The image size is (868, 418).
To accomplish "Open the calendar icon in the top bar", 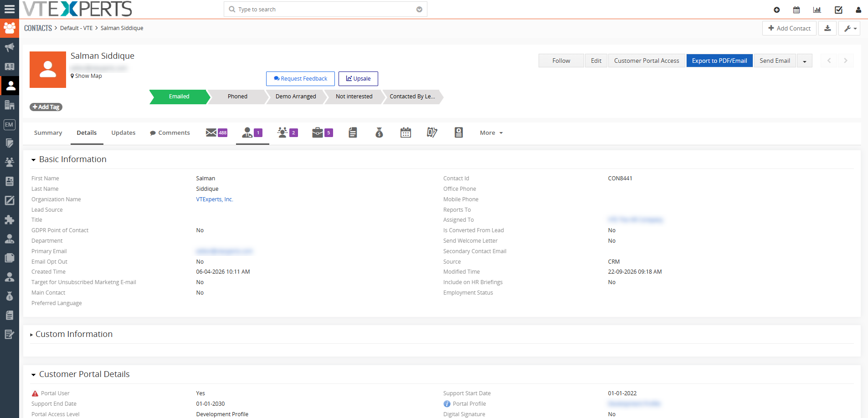I will (796, 10).
